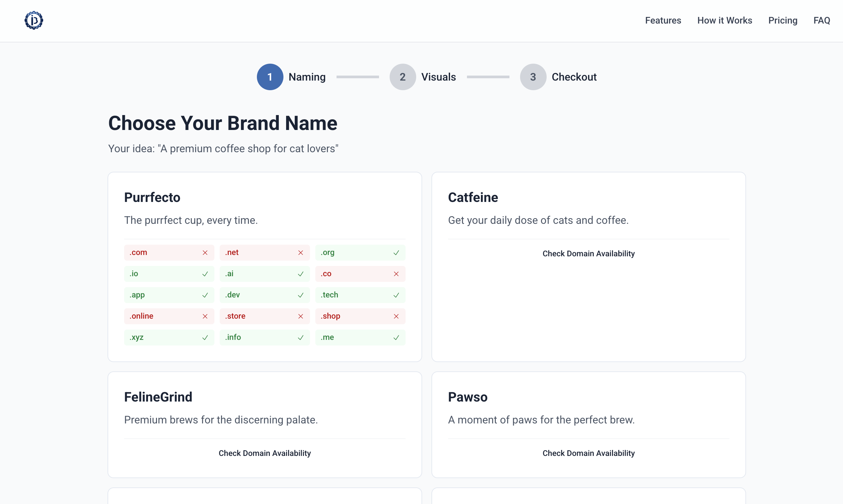Select the available .dev domain option
This screenshot has height=504, width=843.
coord(265,295)
